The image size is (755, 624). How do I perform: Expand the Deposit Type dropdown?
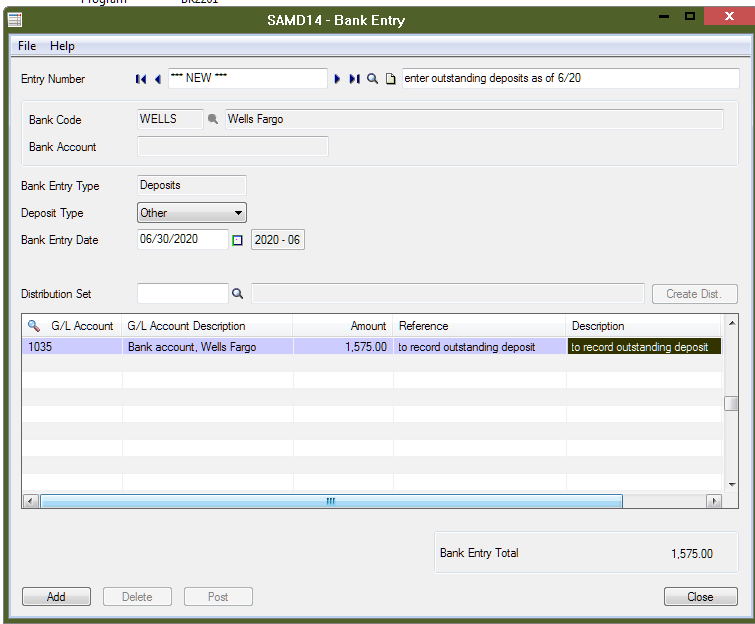pos(238,213)
